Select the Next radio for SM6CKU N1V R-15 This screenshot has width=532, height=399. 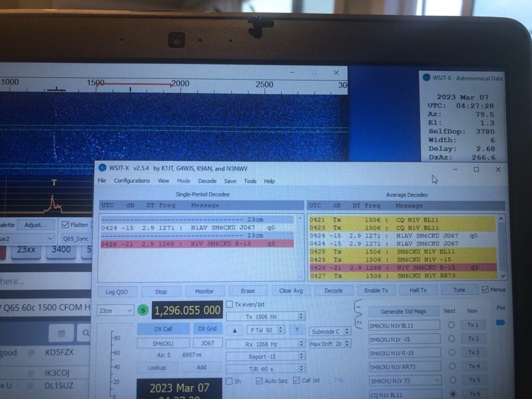pos(451,353)
